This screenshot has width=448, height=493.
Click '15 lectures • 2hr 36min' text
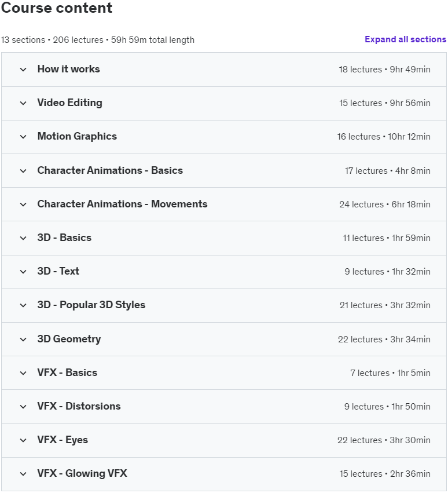385,474
